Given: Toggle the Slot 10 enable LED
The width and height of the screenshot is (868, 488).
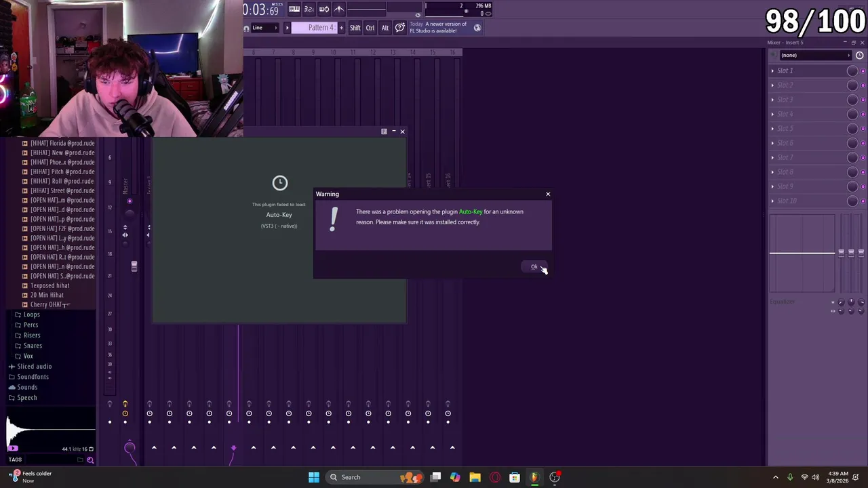Looking at the screenshot, I should click(863, 201).
